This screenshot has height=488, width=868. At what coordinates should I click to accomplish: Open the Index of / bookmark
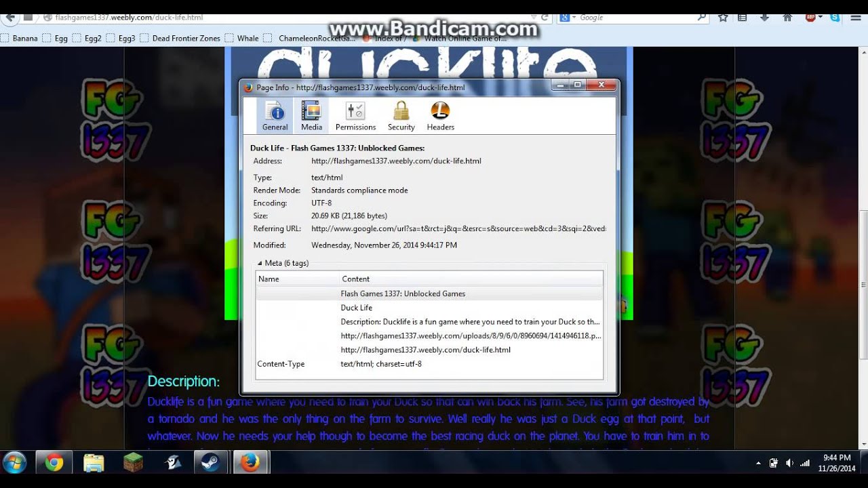click(x=384, y=39)
